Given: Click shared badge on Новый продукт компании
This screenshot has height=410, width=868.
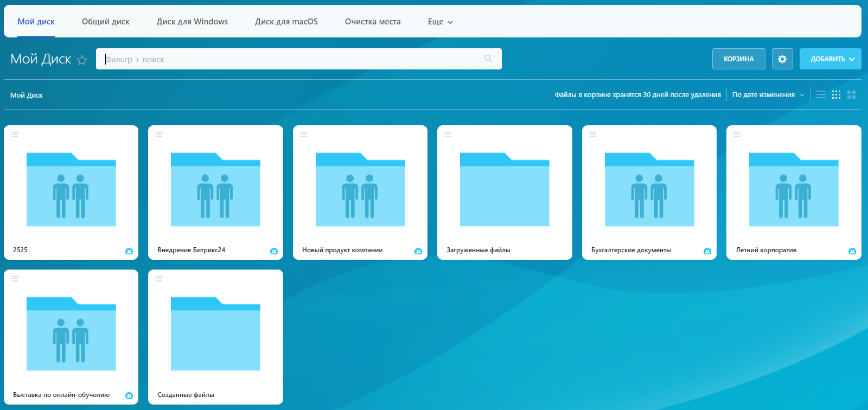Looking at the screenshot, I should click(x=418, y=251).
